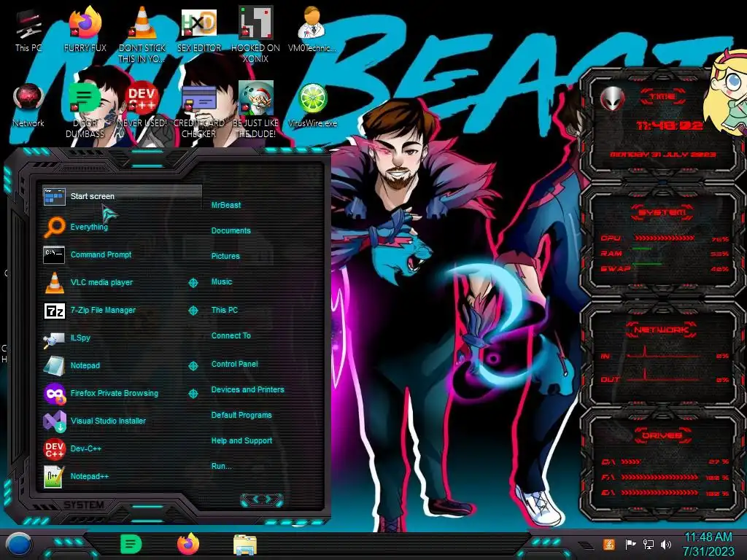Open the Dev-C++ NEVER USED desktop shortcut
The image size is (747, 560).
pos(142,105)
